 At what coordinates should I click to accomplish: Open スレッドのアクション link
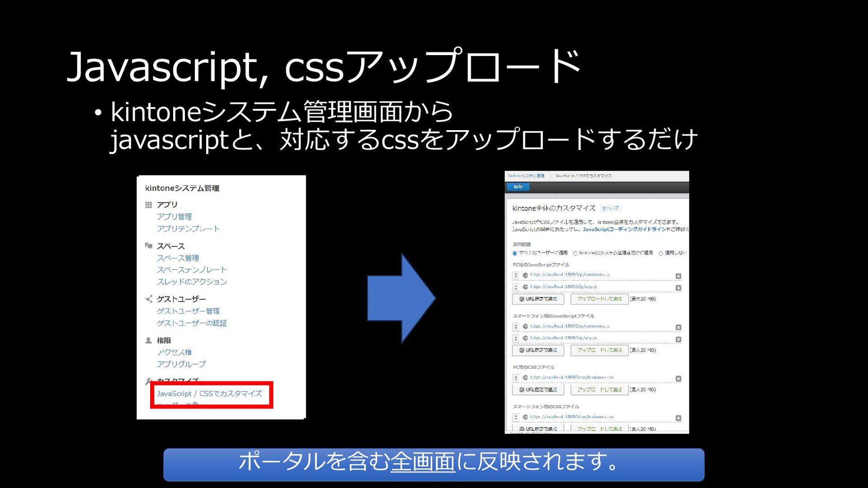click(192, 282)
